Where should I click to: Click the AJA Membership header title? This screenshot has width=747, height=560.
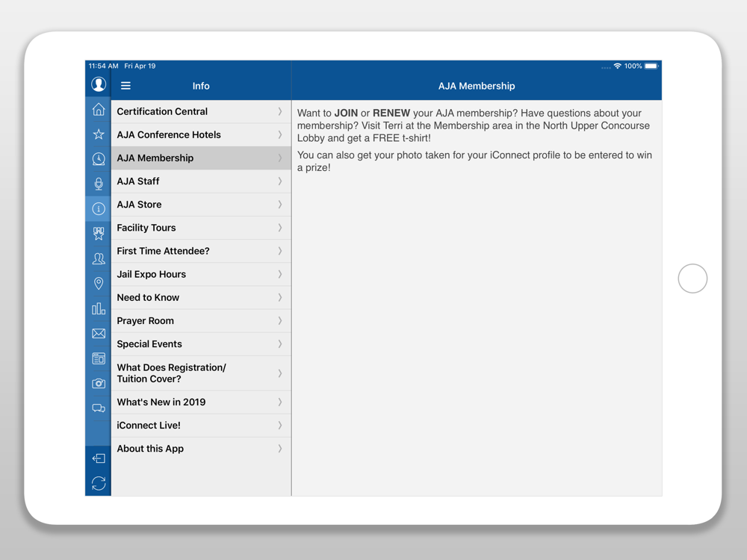tap(477, 86)
